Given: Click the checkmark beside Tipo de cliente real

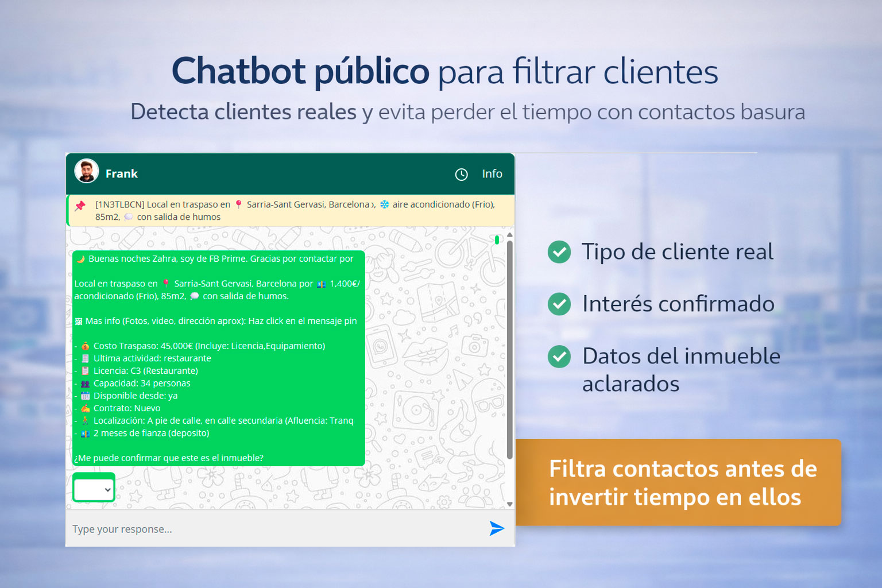Looking at the screenshot, I should click(x=559, y=252).
